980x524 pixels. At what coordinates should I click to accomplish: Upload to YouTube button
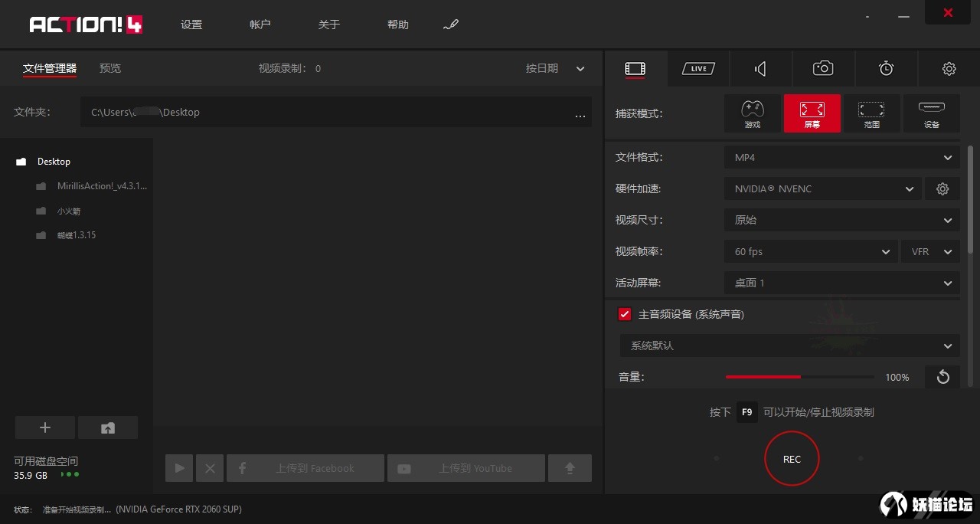(465, 468)
